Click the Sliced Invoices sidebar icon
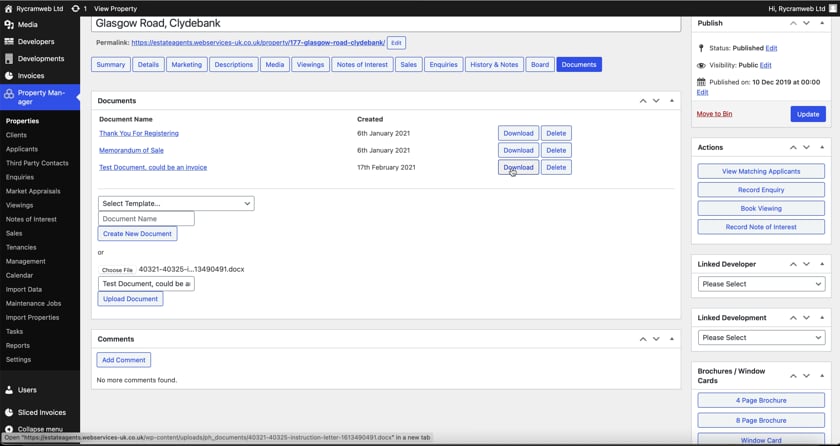Image resolution: width=840 pixels, height=446 pixels. (x=9, y=413)
